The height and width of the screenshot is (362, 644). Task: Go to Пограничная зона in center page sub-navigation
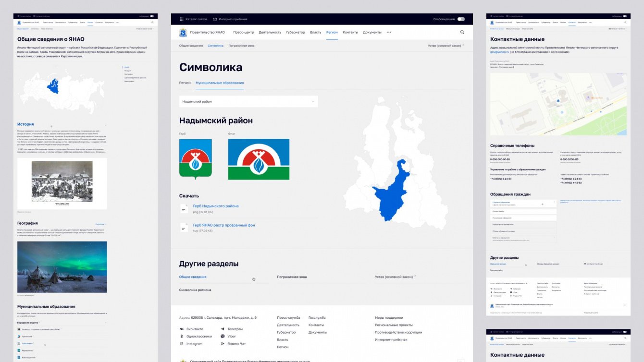tap(242, 46)
